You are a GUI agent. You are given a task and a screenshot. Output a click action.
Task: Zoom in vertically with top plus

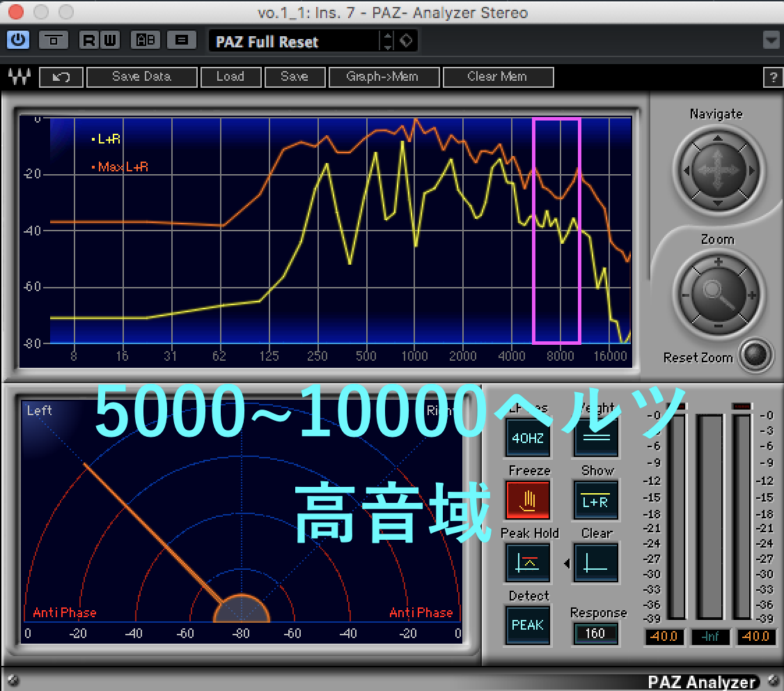[x=718, y=262]
